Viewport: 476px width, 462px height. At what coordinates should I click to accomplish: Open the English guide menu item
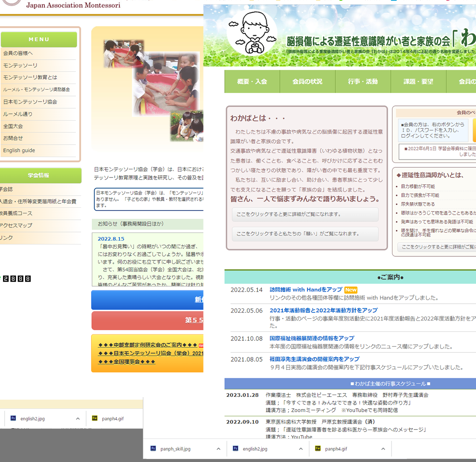tap(38, 151)
